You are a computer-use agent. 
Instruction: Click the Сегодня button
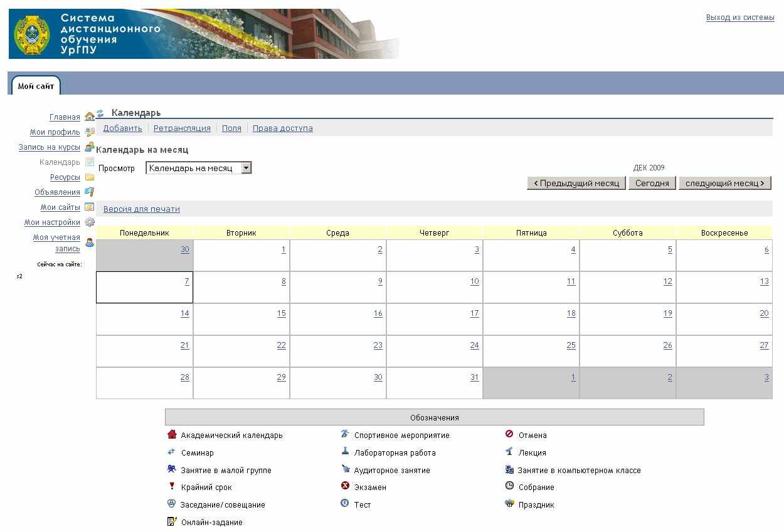[x=652, y=183]
